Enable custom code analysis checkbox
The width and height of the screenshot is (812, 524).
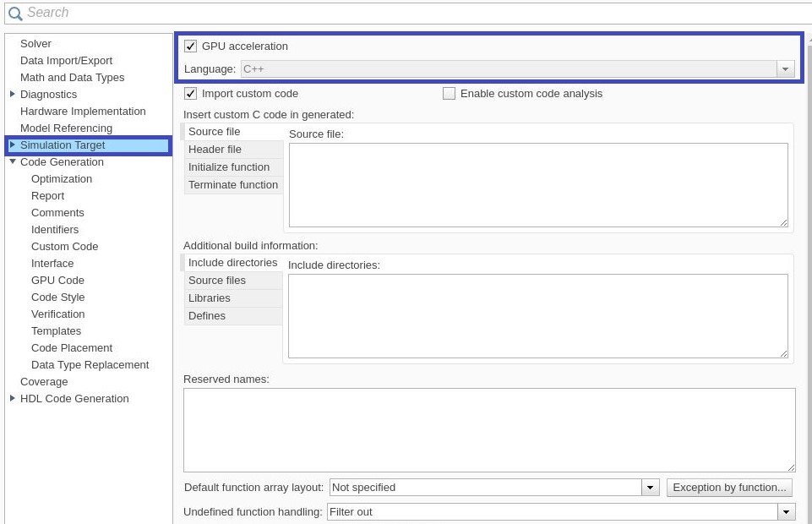450,94
